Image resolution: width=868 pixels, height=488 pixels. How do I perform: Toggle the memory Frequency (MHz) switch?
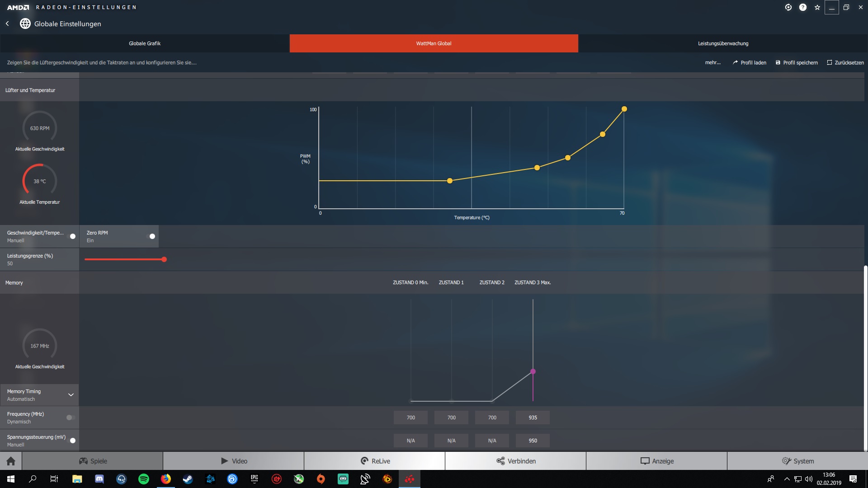coord(70,418)
